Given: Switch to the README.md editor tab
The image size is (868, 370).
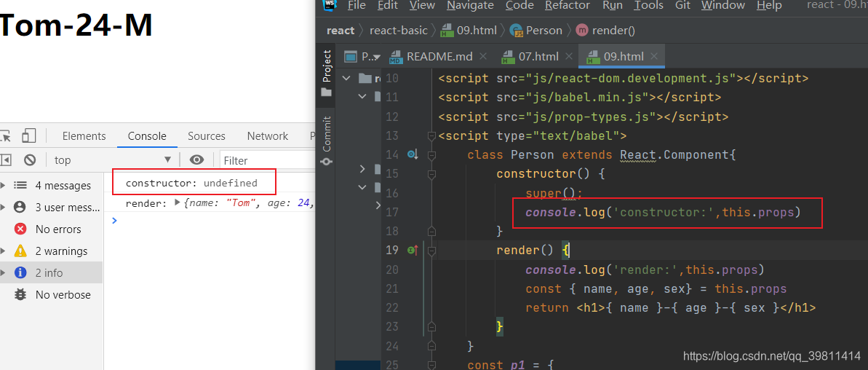Looking at the screenshot, I should pos(431,57).
